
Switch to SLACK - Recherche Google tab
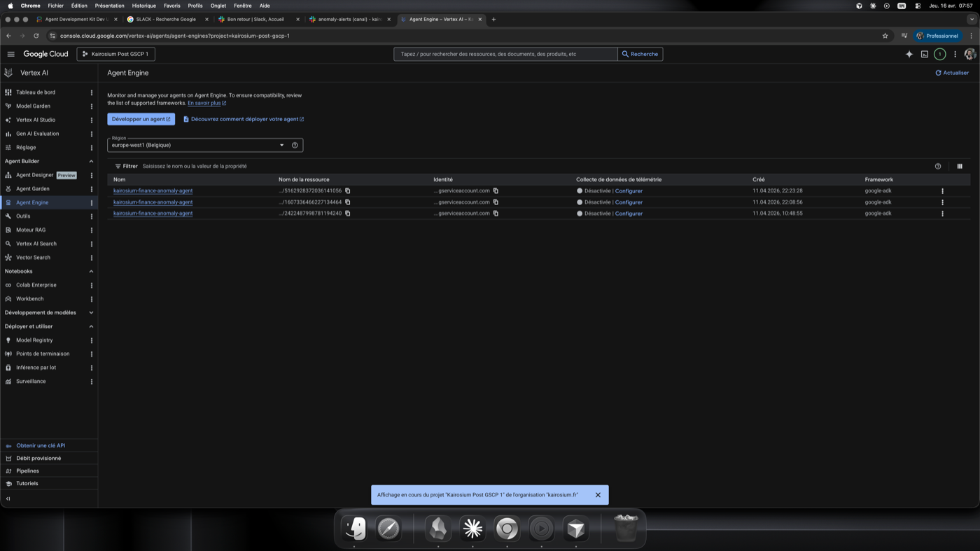point(168,20)
